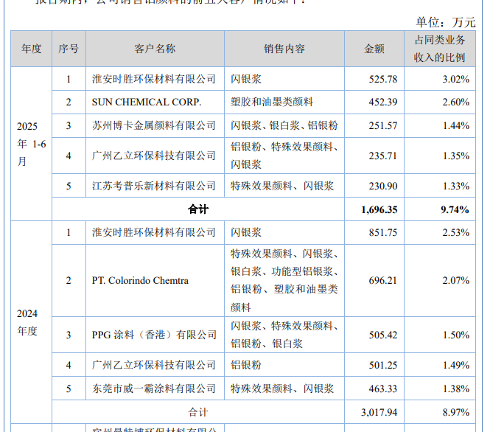Click the 2024 年度 period cell

[x=32, y=322]
